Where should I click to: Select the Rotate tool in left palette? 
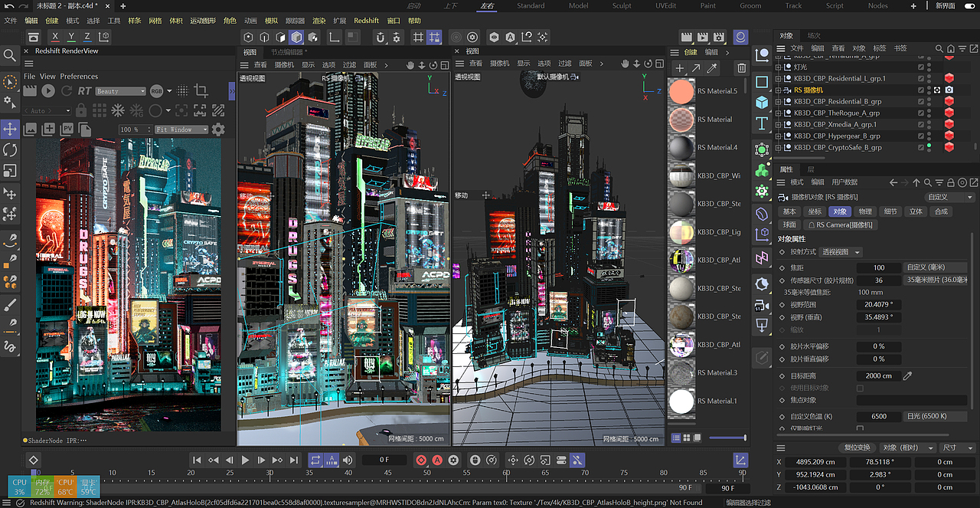click(10, 149)
